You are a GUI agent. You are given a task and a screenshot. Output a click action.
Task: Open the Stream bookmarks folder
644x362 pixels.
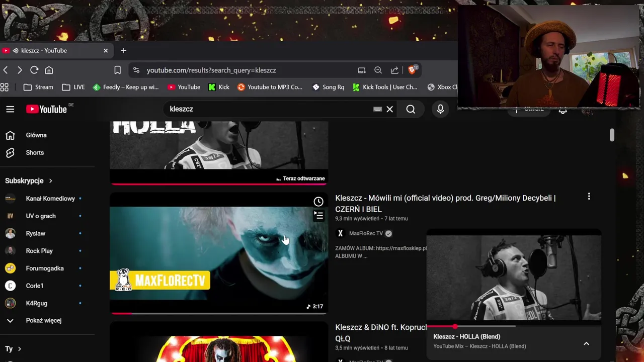tap(38, 87)
